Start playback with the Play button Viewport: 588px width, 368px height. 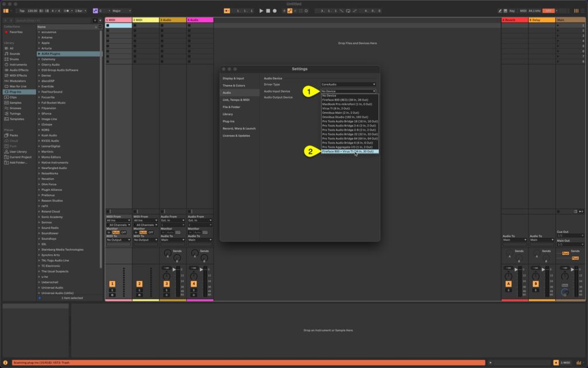[261, 10]
